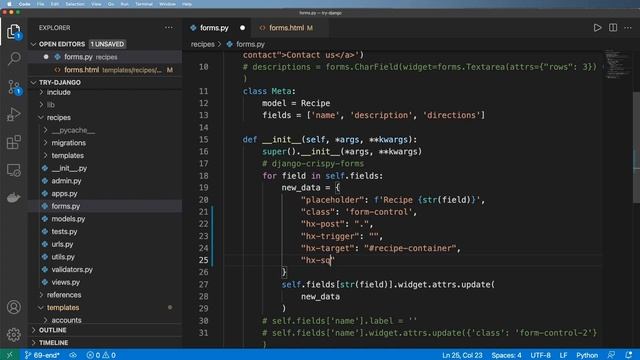Screen dimensions: 640x360
Task: Open the Terminal menu
Action: click(144, 4)
